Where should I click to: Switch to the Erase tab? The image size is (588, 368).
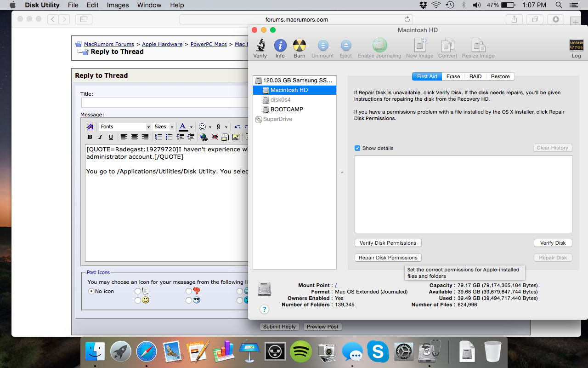coord(453,76)
